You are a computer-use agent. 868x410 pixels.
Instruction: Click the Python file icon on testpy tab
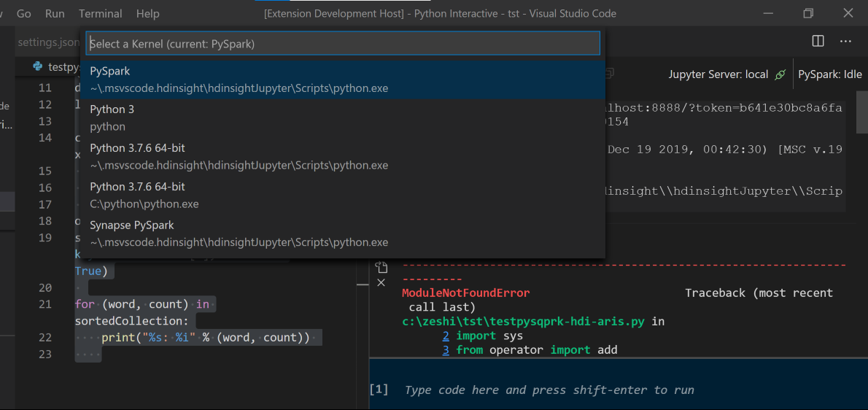click(x=37, y=67)
